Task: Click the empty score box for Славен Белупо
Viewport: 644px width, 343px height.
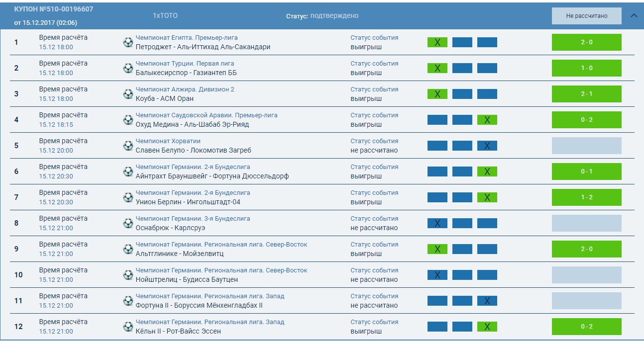Action: (586, 146)
